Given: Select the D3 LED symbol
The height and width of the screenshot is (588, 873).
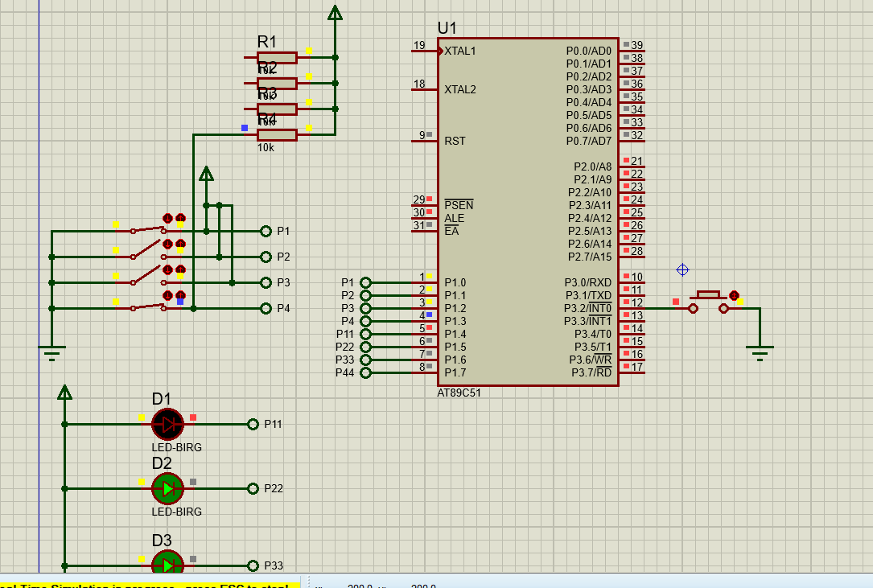Looking at the screenshot, I should 167,562.
